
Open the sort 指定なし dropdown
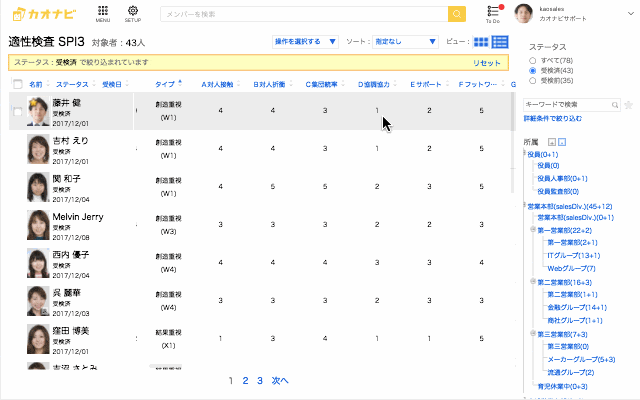click(x=403, y=42)
